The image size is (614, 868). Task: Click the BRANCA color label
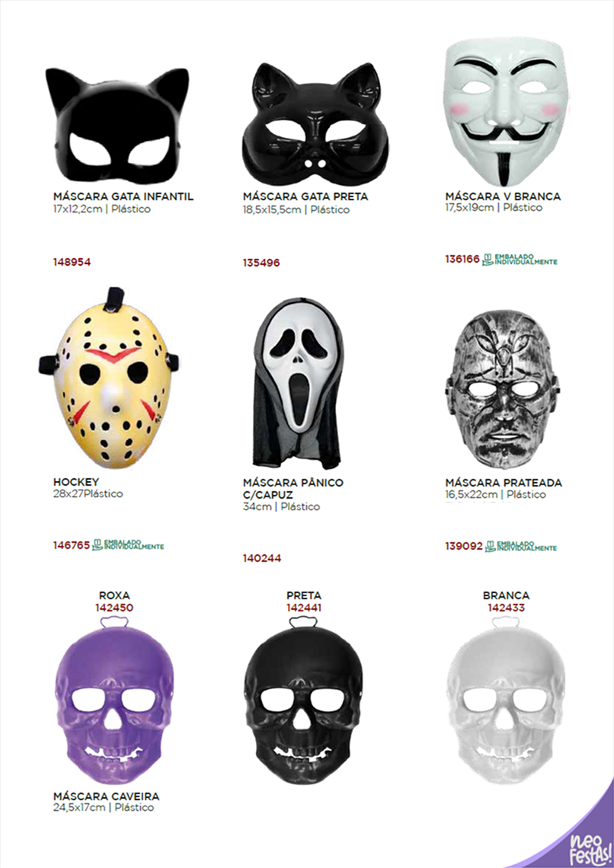click(x=506, y=595)
